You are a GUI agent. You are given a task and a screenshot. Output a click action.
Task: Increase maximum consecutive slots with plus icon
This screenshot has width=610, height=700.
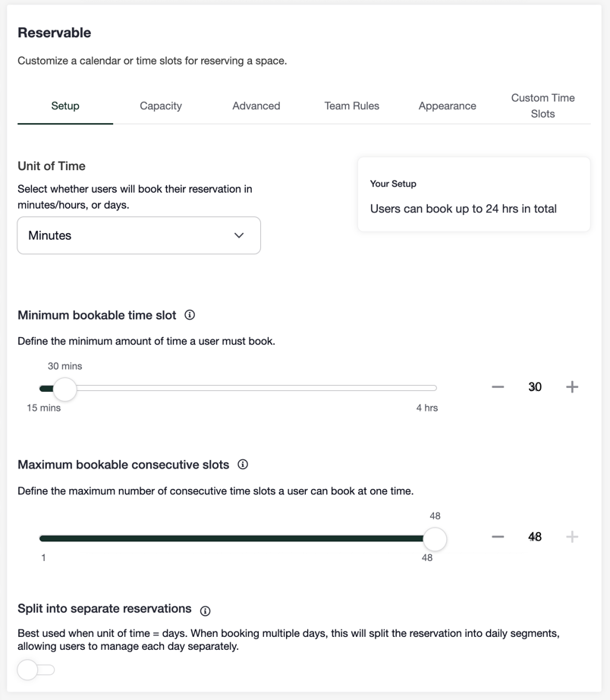click(x=572, y=537)
